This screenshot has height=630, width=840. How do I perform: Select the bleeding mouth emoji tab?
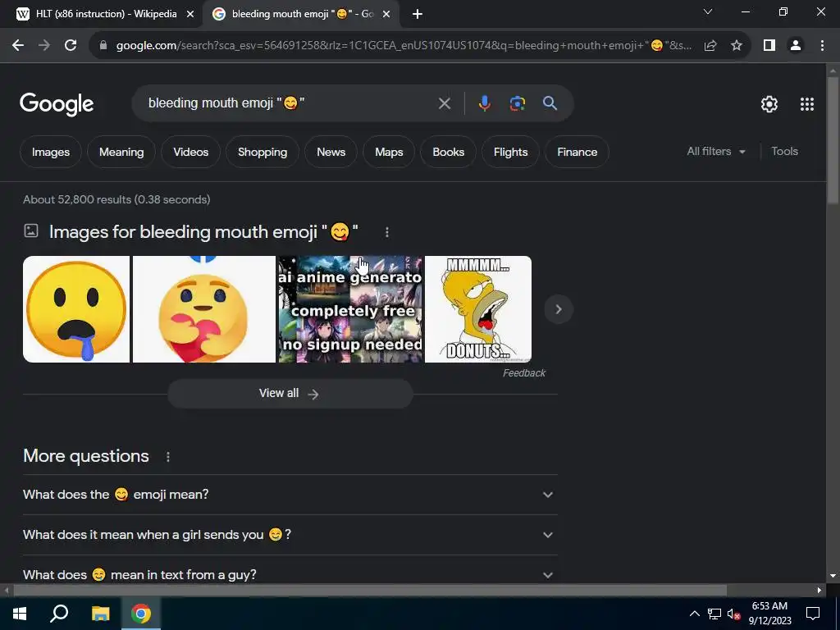point(302,14)
